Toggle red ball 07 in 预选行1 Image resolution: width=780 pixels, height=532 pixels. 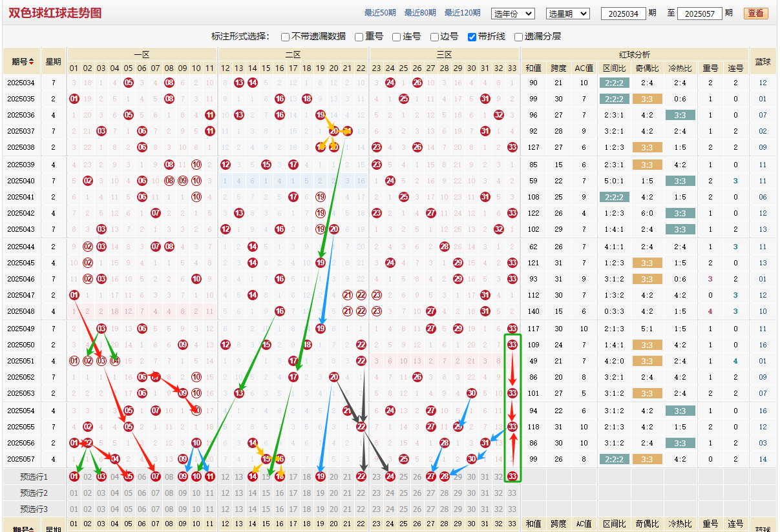[x=156, y=476]
